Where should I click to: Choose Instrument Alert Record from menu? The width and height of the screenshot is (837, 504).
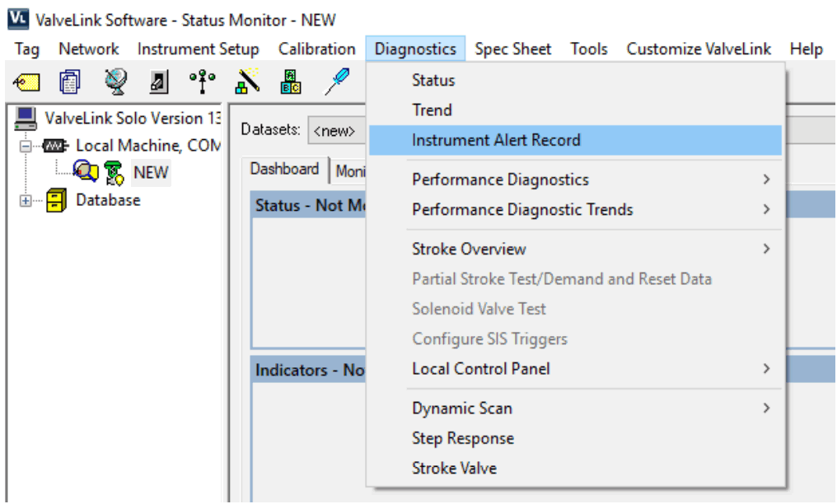point(496,140)
